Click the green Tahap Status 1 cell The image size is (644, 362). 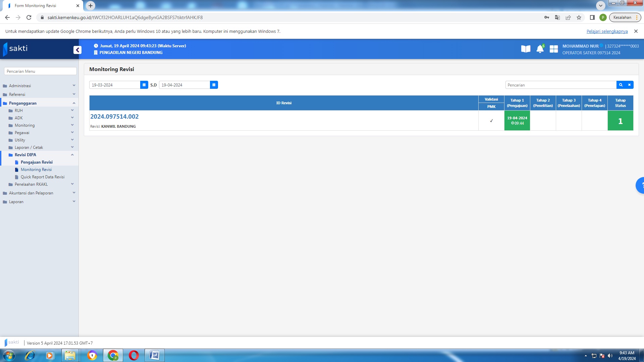620,121
